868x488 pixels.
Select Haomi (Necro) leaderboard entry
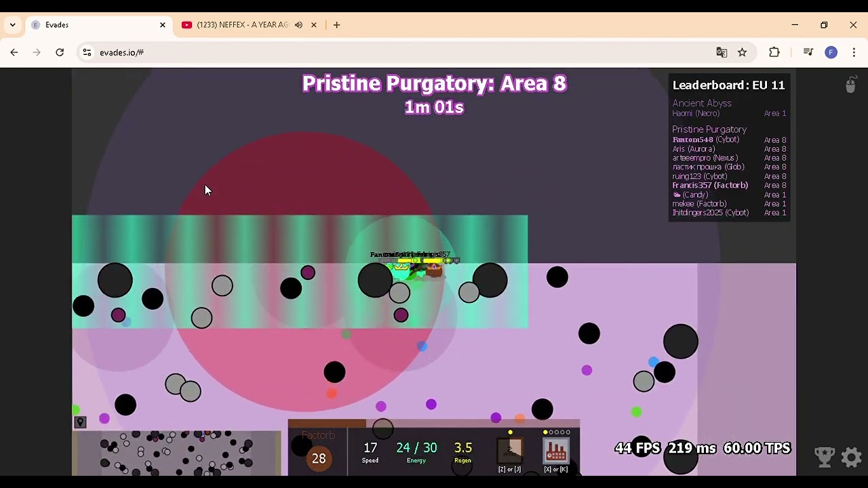point(729,113)
